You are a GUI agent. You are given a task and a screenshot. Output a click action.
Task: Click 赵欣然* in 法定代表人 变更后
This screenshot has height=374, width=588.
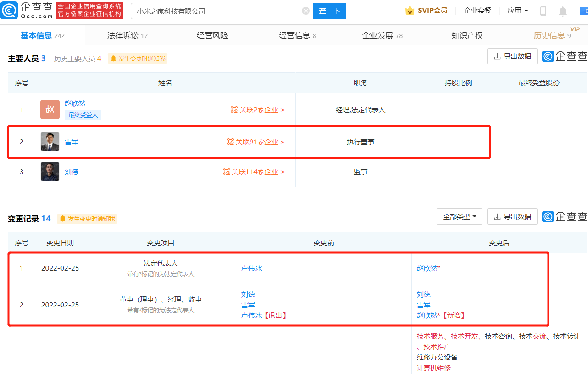428,268
